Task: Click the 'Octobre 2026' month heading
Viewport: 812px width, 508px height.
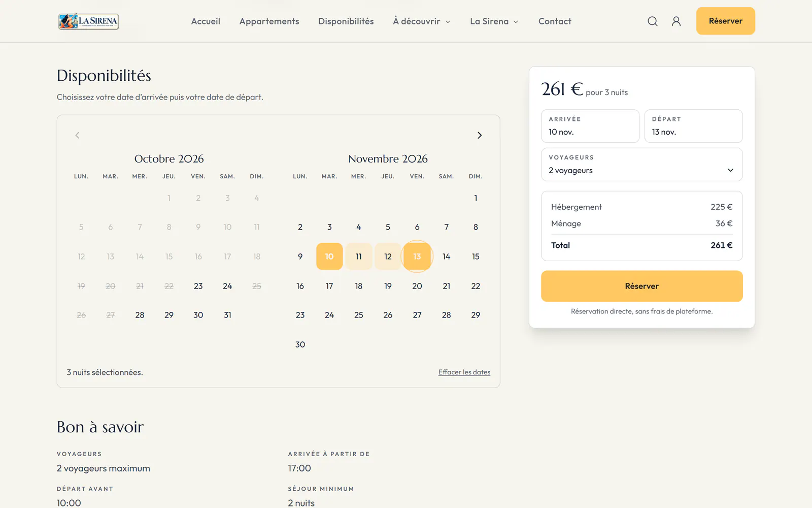Action: pyautogui.click(x=169, y=159)
